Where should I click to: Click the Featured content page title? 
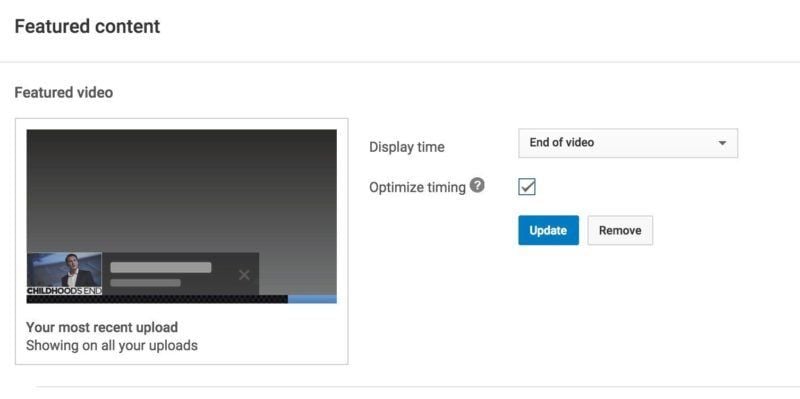pyautogui.click(x=87, y=26)
